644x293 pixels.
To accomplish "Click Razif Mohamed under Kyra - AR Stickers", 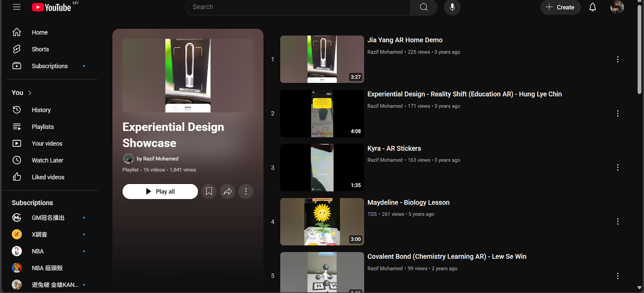I will click(x=385, y=160).
